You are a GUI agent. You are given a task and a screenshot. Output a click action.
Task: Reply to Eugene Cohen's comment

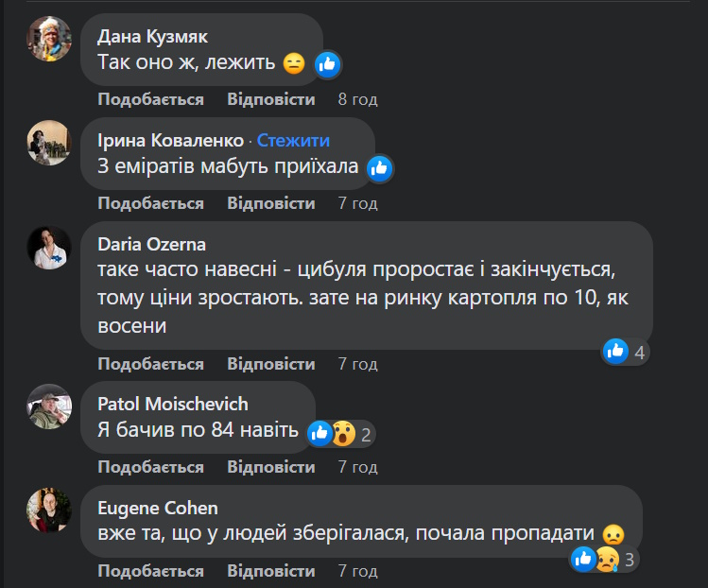pyautogui.click(x=270, y=571)
